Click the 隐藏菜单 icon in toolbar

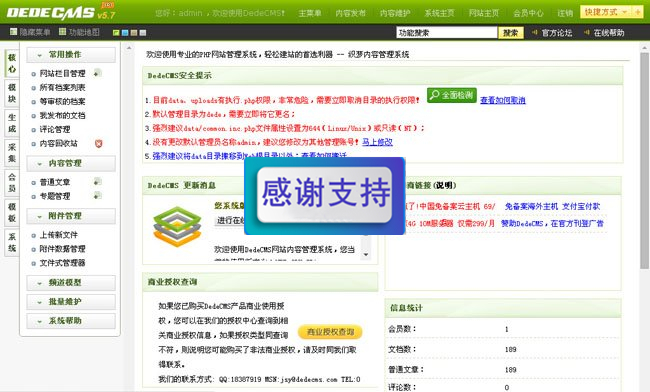pos(13,31)
